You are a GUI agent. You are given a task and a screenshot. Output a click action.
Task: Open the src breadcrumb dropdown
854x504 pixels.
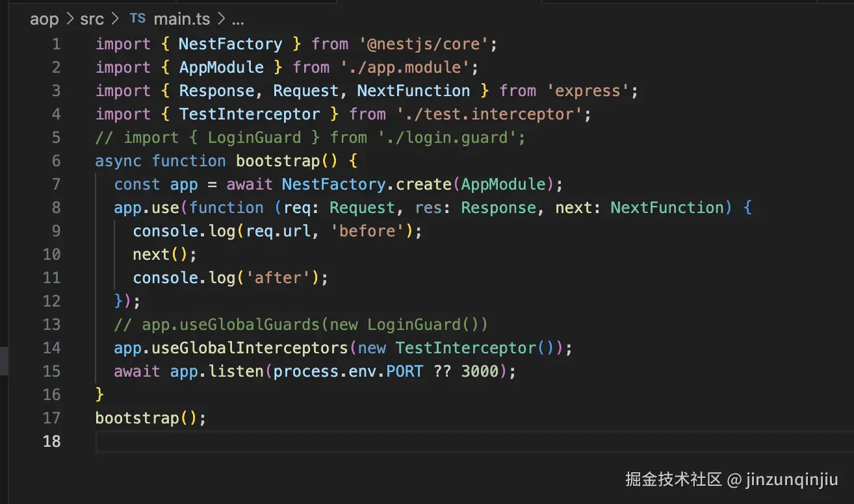92,18
